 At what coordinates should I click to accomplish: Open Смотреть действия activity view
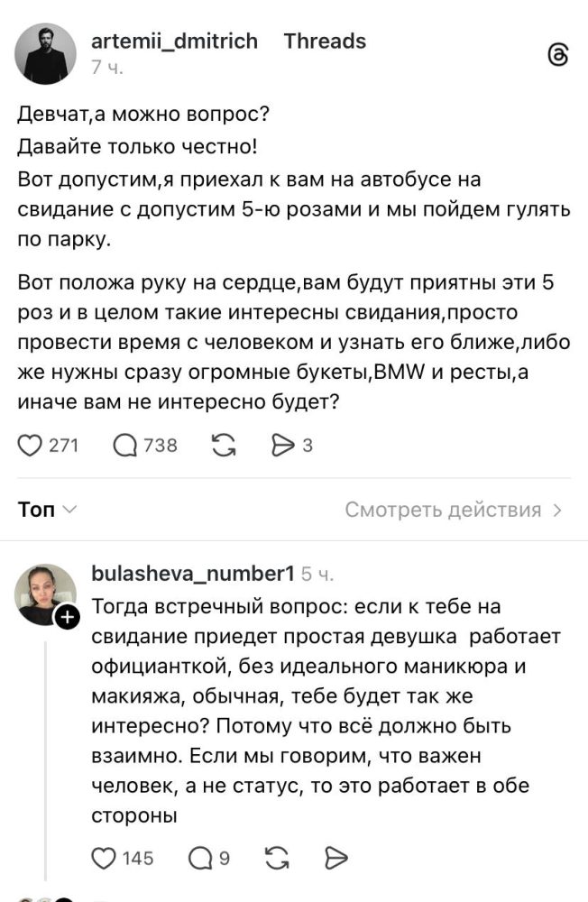click(453, 510)
